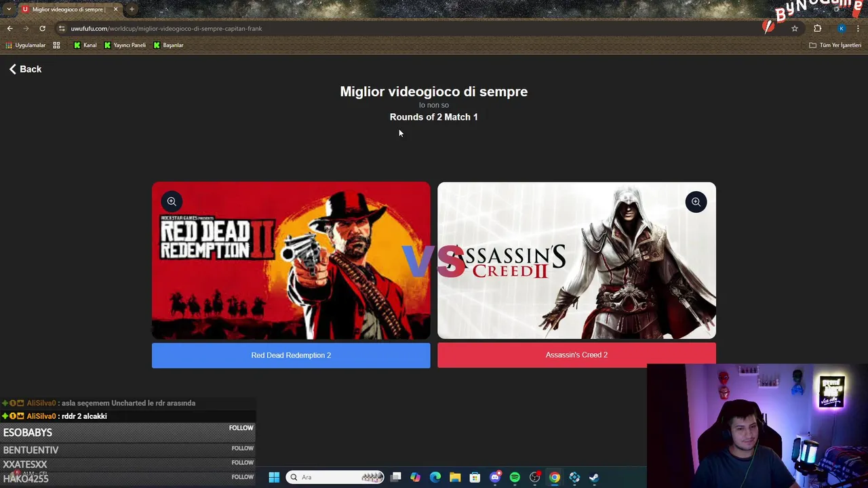Image resolution: width=868 pixels, height=488 pixels.
Task: Open Task View on the taskbar
Action: [396, 477]
